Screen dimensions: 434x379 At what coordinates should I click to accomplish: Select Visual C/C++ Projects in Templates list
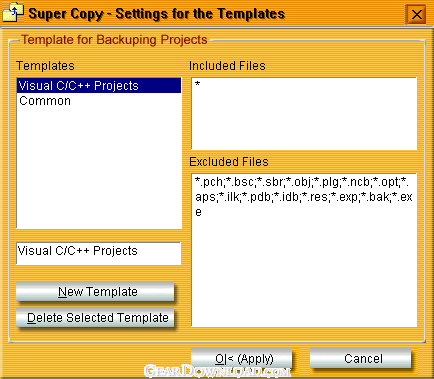pyautogui.click(x=99, y=86)
